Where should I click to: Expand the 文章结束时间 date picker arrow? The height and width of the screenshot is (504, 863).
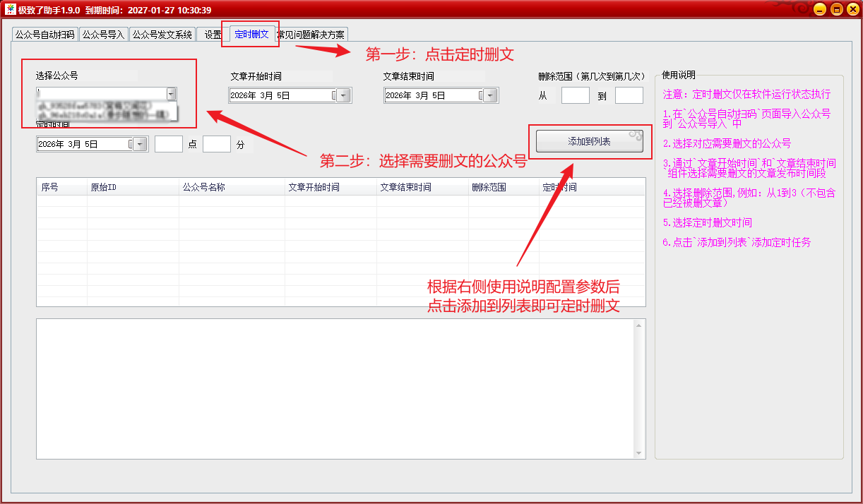pyautogui.click(x=491, y=95)
